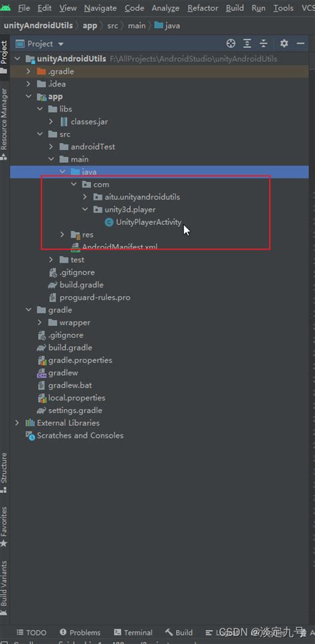
Task: Open the Project panel settings gear
Action: [x=284, y=43]
